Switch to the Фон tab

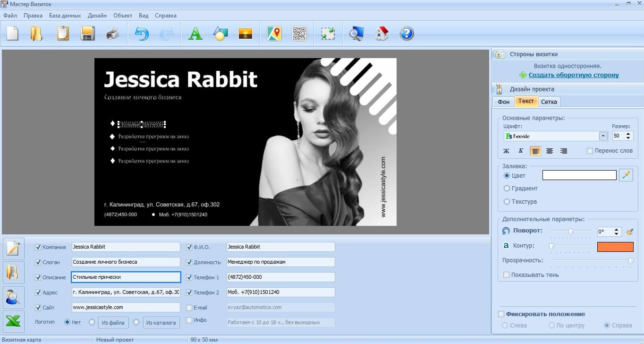pyautogui.click(x=503, y=102)
